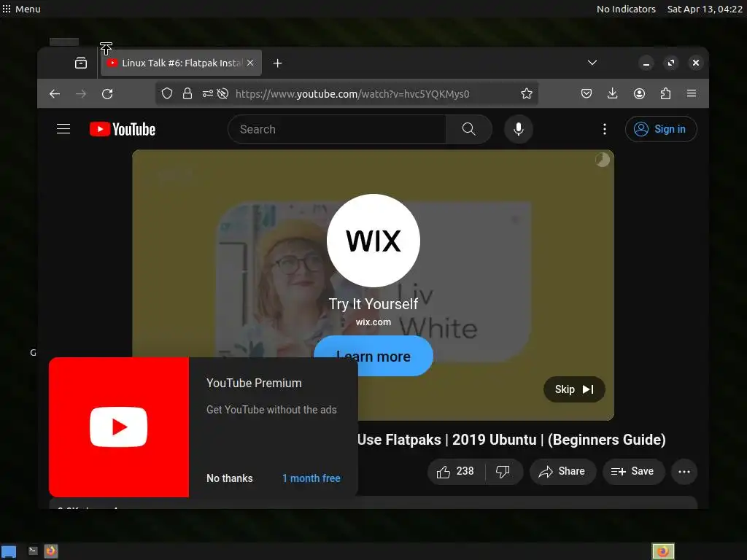Image resolution: width=747 pixels, height=560 pixels.
Task: Search with your voice microphone
Action: tap(519, 129)
